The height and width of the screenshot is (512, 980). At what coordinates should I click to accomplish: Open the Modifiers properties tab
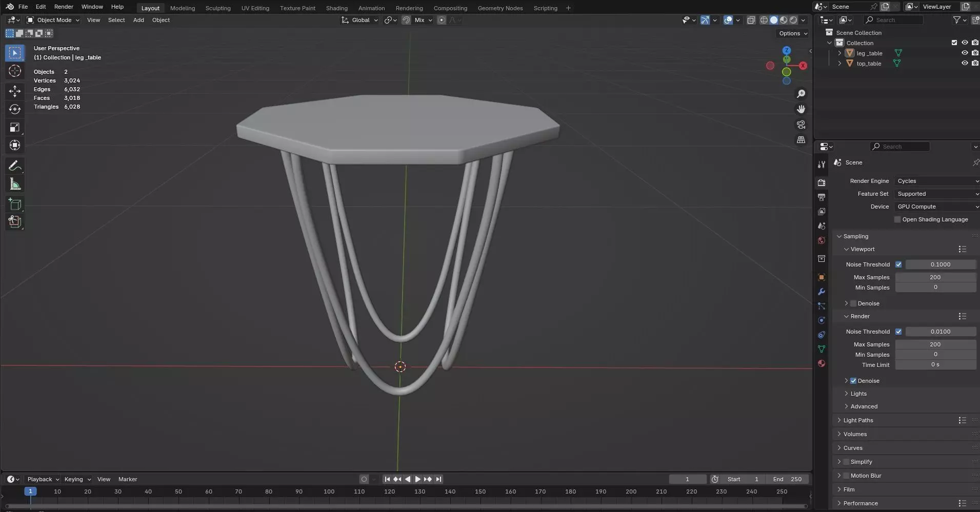(822, 292)
